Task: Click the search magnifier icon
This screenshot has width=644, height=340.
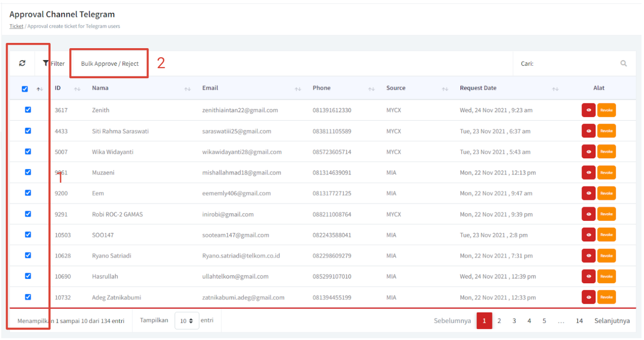Action: point(623,63)
